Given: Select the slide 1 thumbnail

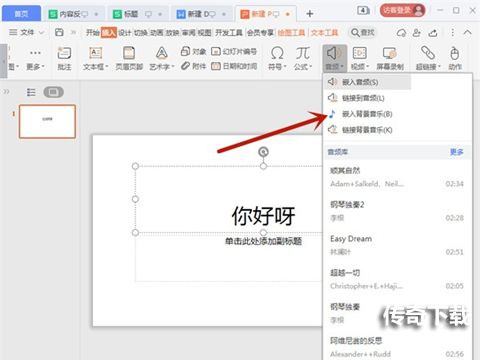Looking at the screenshot, I should tap(47, 121).
